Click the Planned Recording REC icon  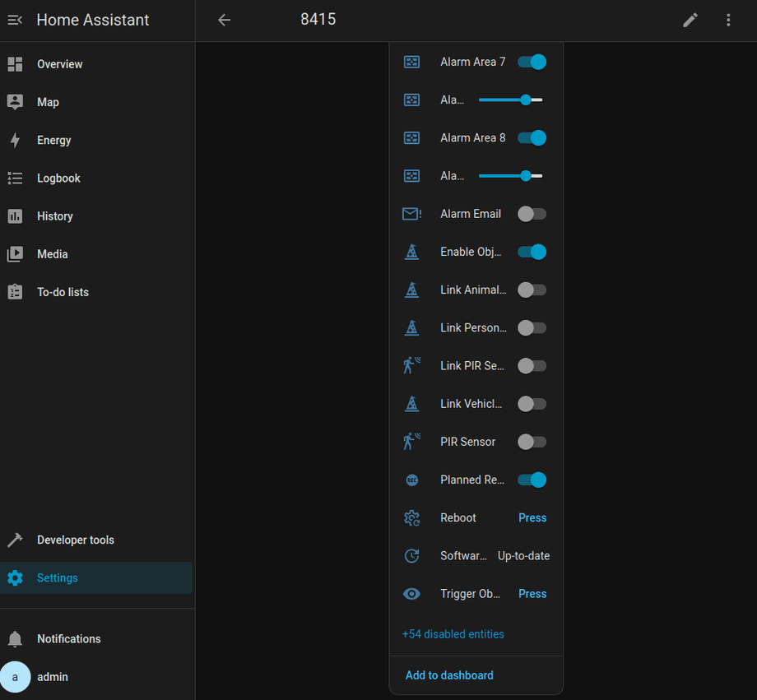point(411,480)
